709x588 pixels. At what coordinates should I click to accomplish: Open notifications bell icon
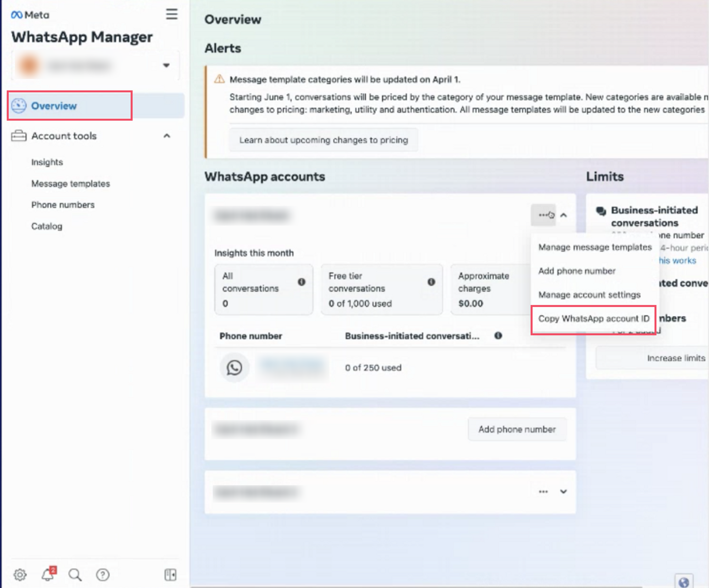[48, 574]
